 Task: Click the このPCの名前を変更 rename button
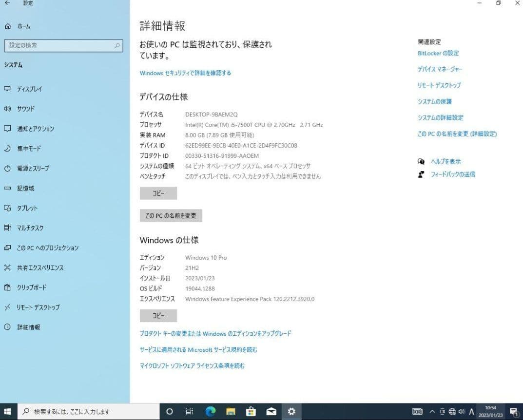171,215
